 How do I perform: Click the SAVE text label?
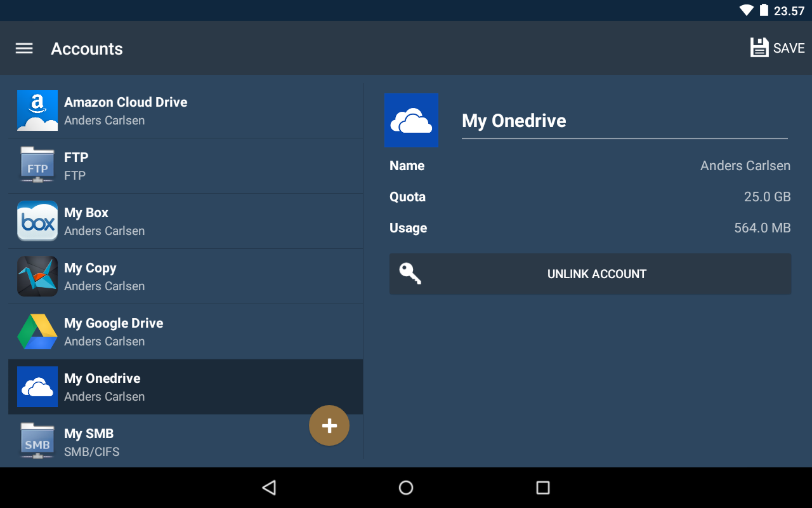[x=789, y=48]
